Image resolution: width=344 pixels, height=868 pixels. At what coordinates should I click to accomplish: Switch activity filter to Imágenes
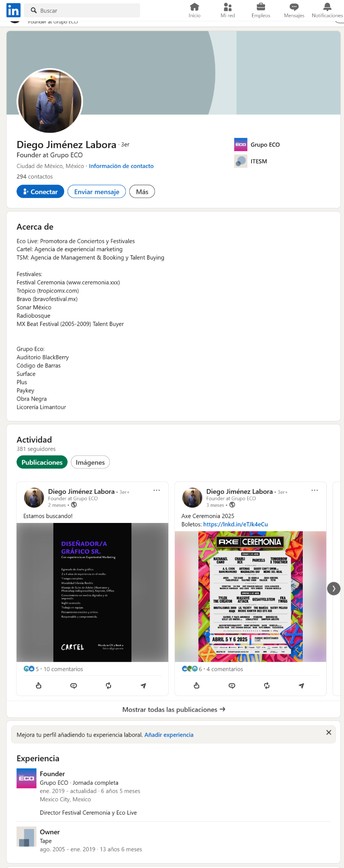click(x=90, y=462)
